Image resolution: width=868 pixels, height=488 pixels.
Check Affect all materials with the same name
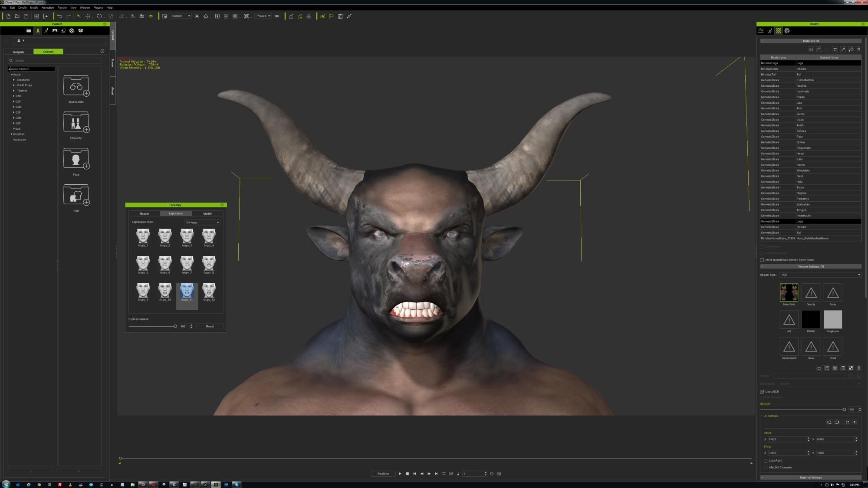point(762,260)
